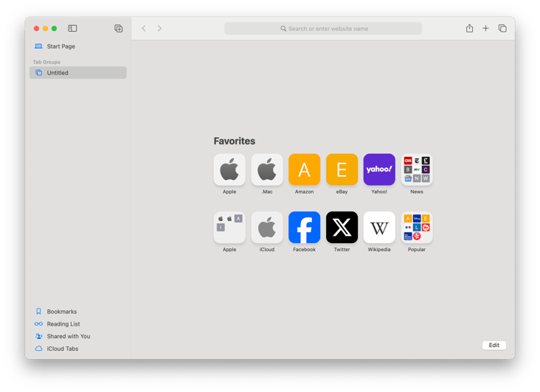Open the Popular favorites folder
540x392 pixels.
(417, 227)
